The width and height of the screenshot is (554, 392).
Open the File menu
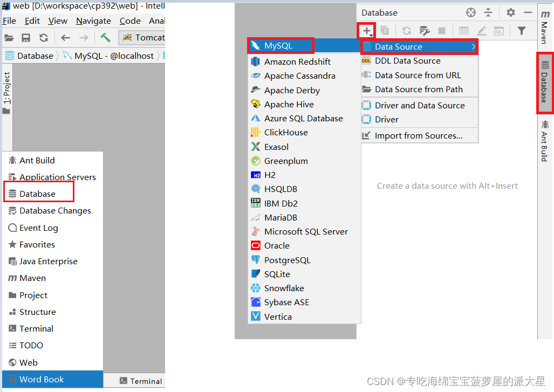click(x=9, y=21)
